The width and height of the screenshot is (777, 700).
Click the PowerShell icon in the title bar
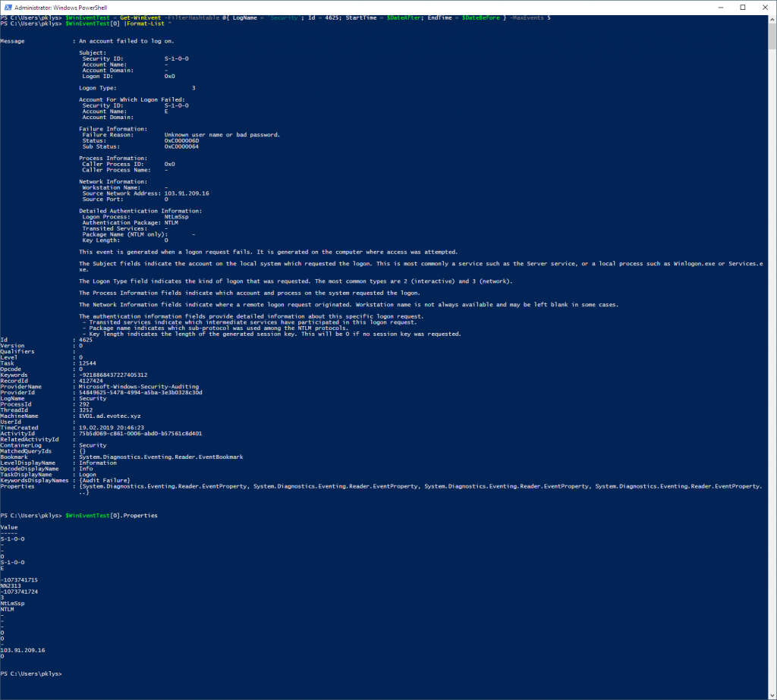tap(7, 7)
